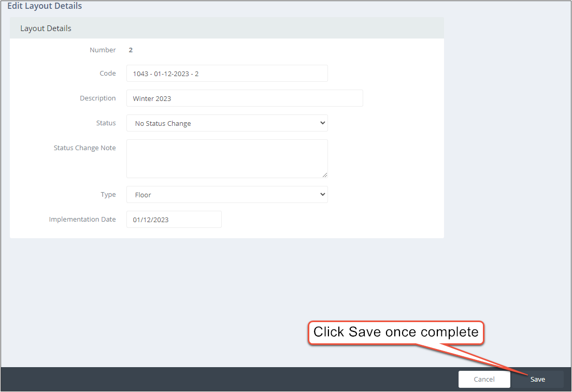Click the Type label
The width and height of the screenshot is (572, 392).
click(x=108, y=194)
